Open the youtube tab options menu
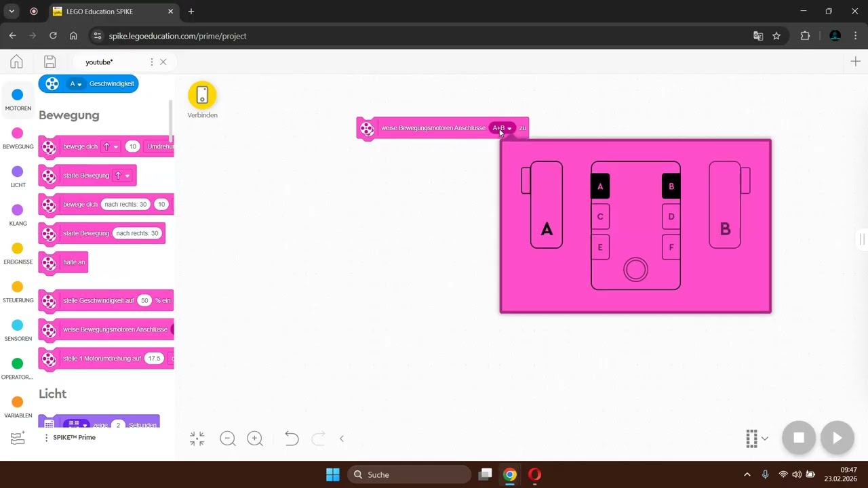The height and width of the screenshot is (488, 868). point(151,62)
